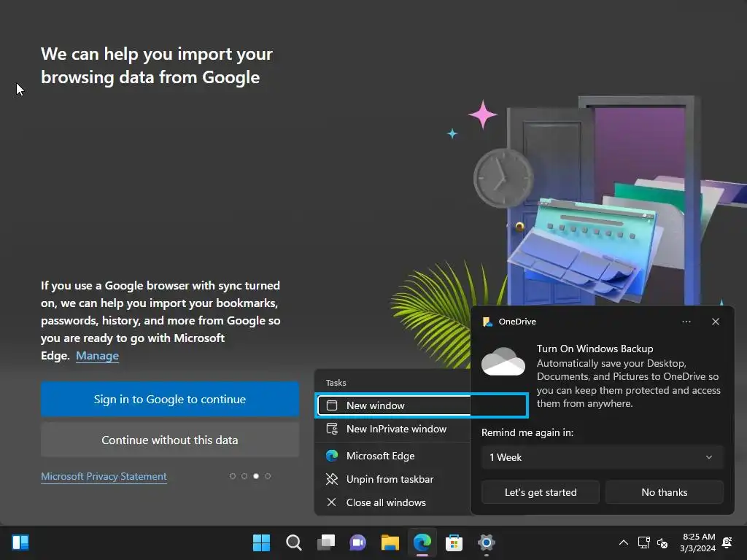Click the OneDrive cloud icon
747x560 pixels.
click(x=503, y=362)
